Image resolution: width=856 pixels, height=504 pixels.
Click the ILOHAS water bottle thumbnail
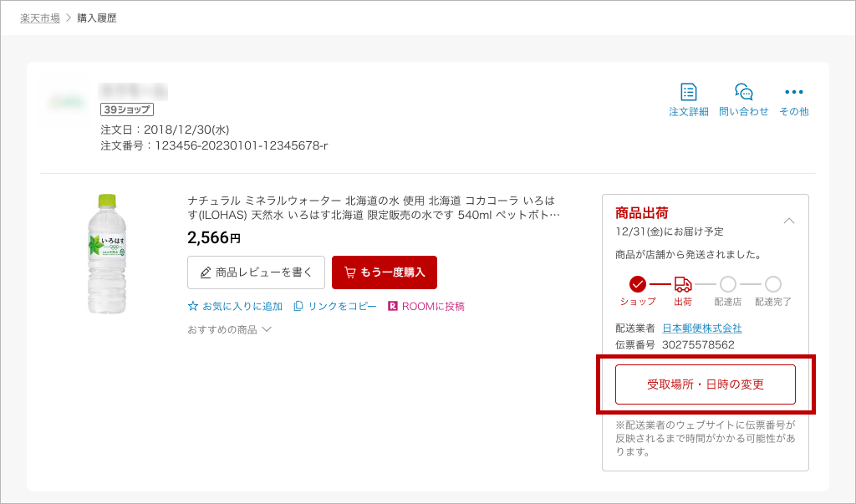107,253
